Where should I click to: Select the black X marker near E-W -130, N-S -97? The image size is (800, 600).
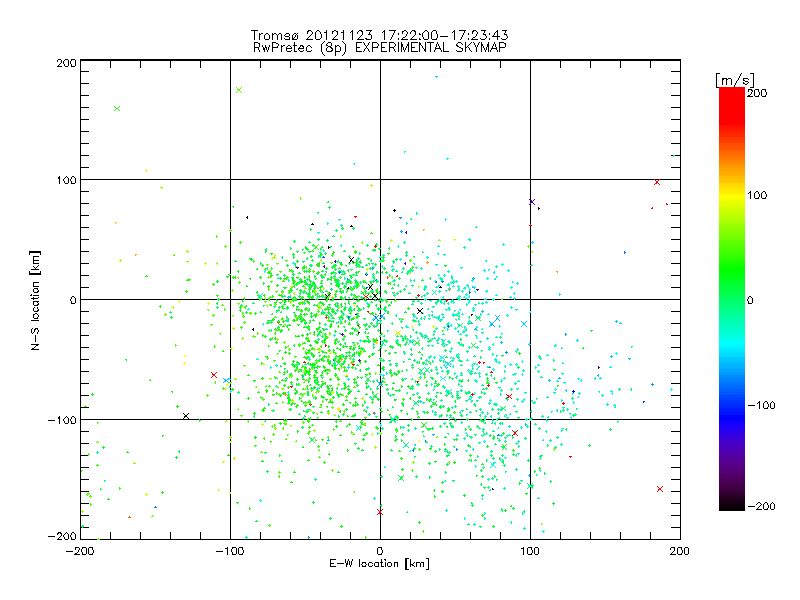point(186,416)
